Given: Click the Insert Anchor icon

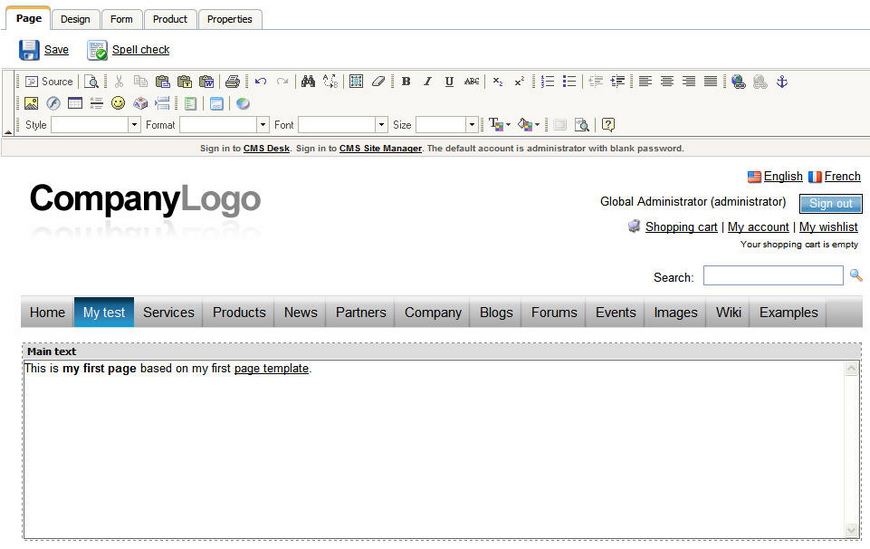Looking at the screenshot, I should click(782, 82).
